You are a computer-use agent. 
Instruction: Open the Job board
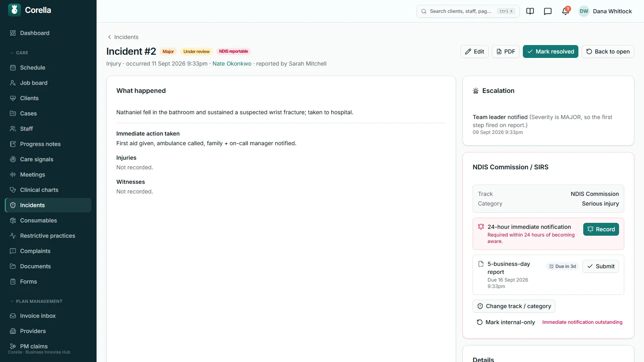pyautogui.click(x=48, y=83)
